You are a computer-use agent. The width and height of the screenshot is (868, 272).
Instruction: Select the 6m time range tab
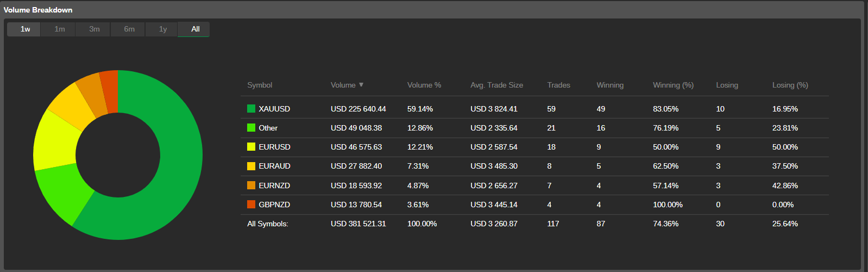[129, 29]
